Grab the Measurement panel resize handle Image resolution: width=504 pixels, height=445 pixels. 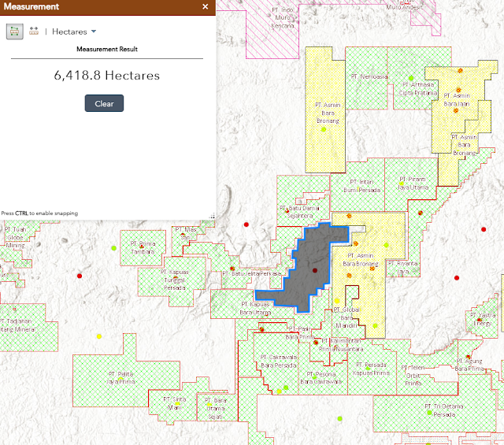pyautogui.click(x=212, y=216)
